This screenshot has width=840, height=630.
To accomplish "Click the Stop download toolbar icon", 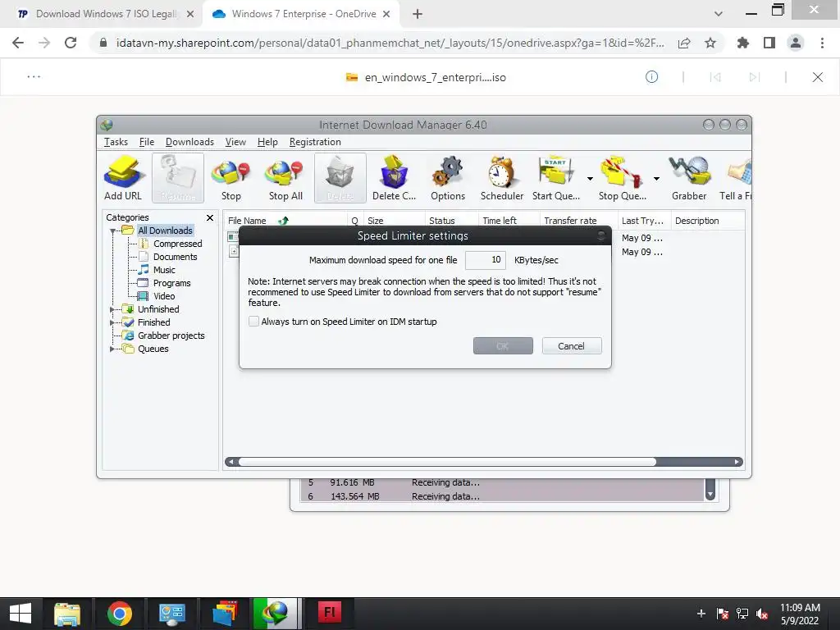I will point(231,178).
